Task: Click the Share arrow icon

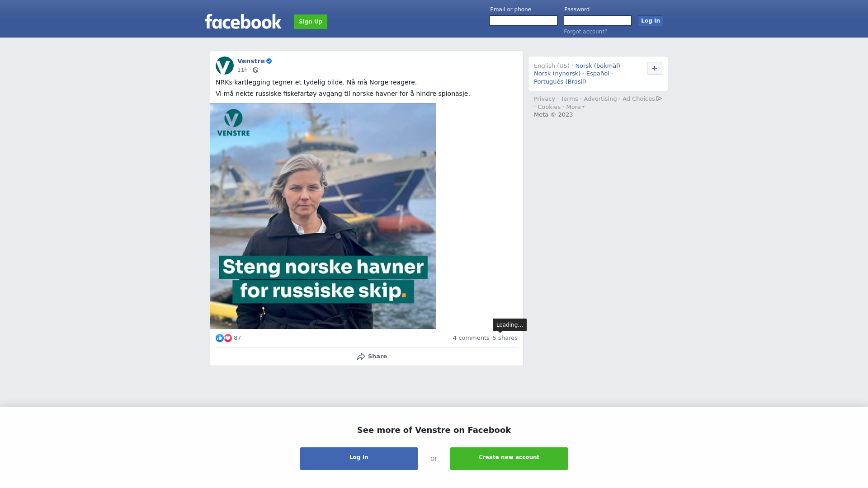Action: tap(361, 357)
